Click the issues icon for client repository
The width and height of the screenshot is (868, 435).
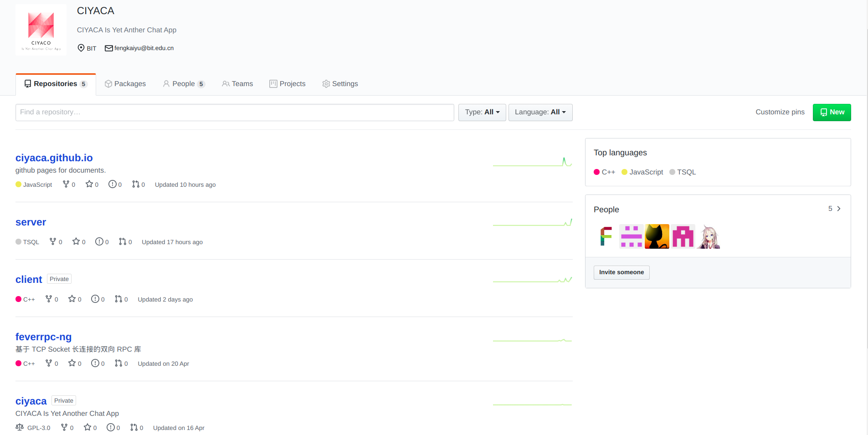click(95, 299)
